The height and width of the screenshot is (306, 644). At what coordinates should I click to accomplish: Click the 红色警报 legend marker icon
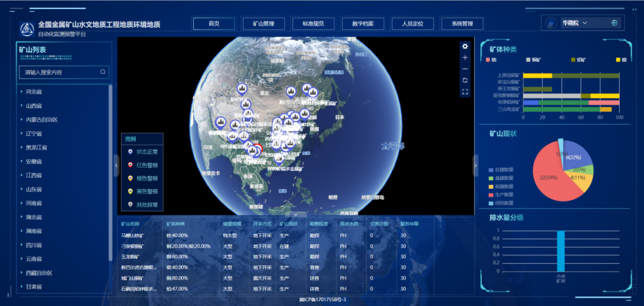[130, 165]
